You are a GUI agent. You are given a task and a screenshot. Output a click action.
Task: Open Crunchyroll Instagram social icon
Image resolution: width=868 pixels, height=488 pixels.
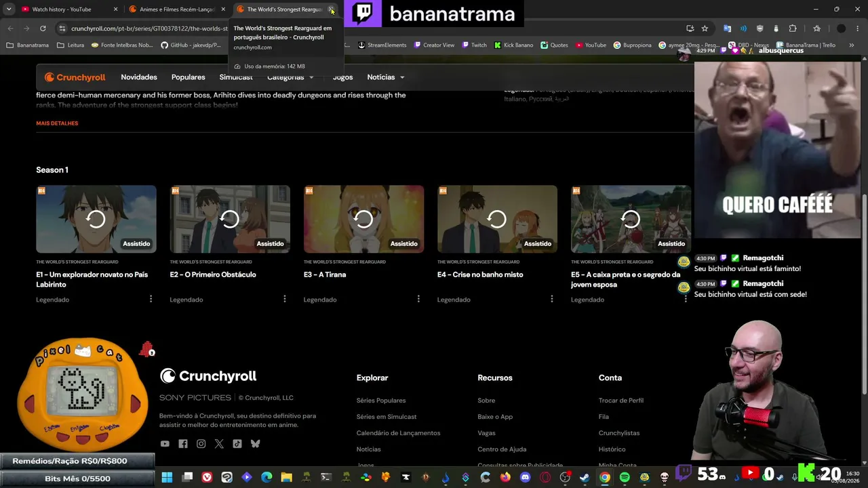pyautogui.click(x=201, y=444)
